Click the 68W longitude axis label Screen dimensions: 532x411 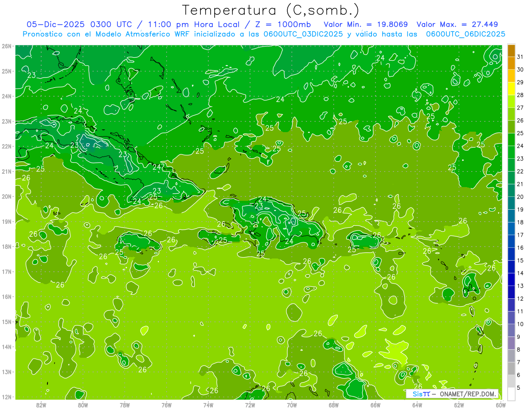[334, 405]
